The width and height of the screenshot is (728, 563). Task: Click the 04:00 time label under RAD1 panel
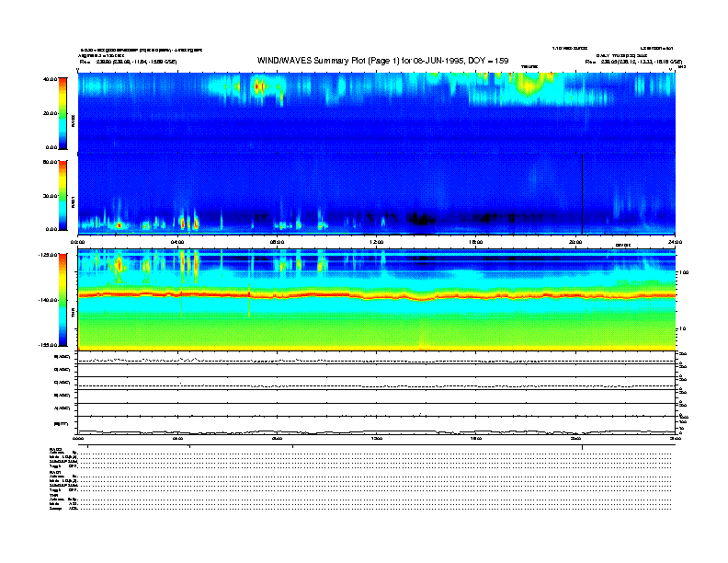[x=177, y=242]
